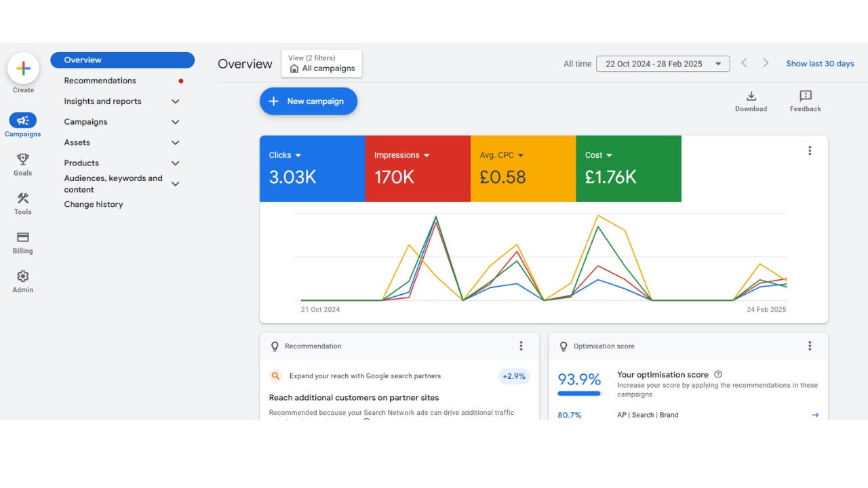Click the 24 Feb 2025 chart label
The width and height of the screenshot is (868, 488).
click(x=766, y=310)
